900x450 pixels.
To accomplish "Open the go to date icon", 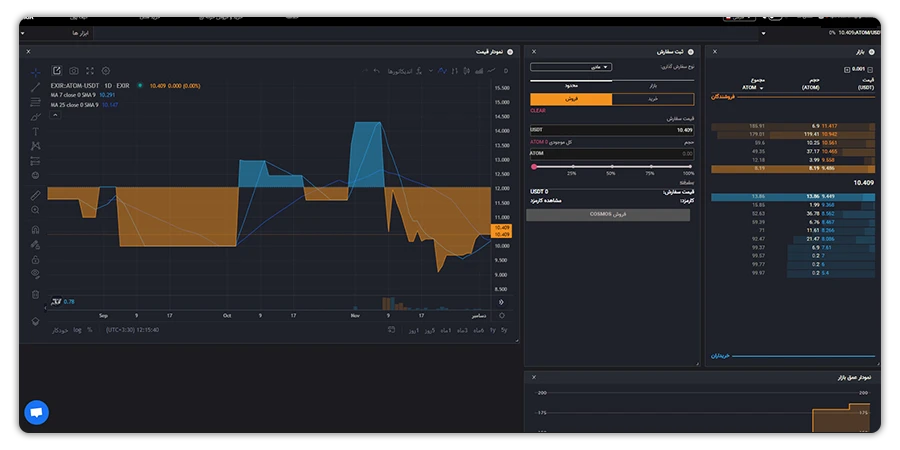I will (x=391, y=330).
